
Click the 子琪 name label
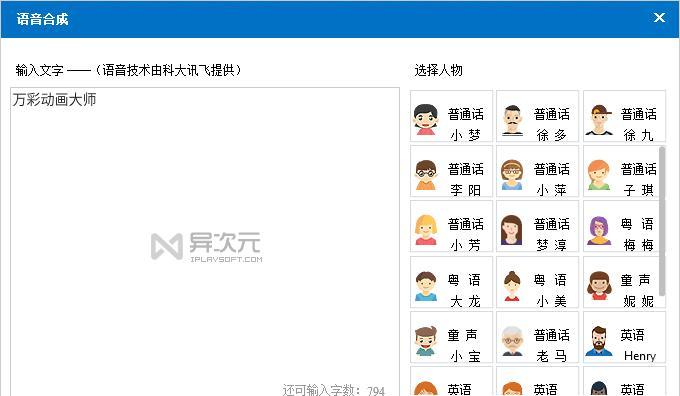638,190
